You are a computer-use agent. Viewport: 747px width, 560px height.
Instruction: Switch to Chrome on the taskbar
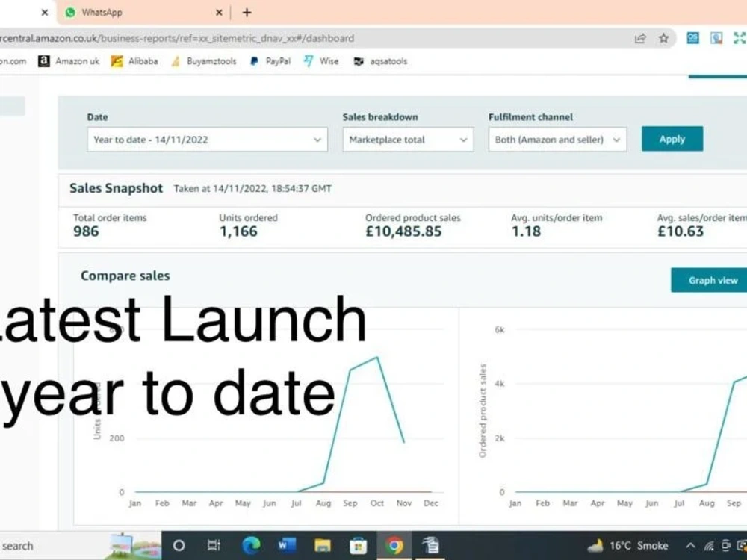(x=394, y=545)
